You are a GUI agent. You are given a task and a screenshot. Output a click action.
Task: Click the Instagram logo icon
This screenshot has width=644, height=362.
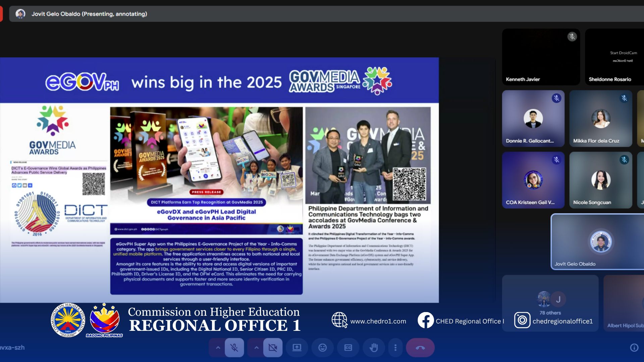(x=522, y=320)
